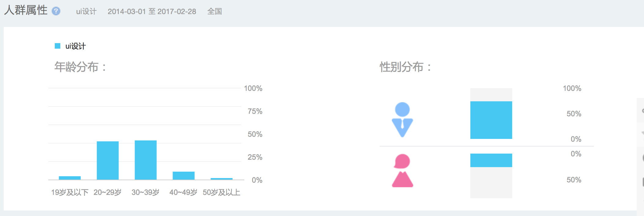Screen dimensions: 644x216
Task: Click the pink female figure icon
Action: pyautogui.click(x=402, y=170)
